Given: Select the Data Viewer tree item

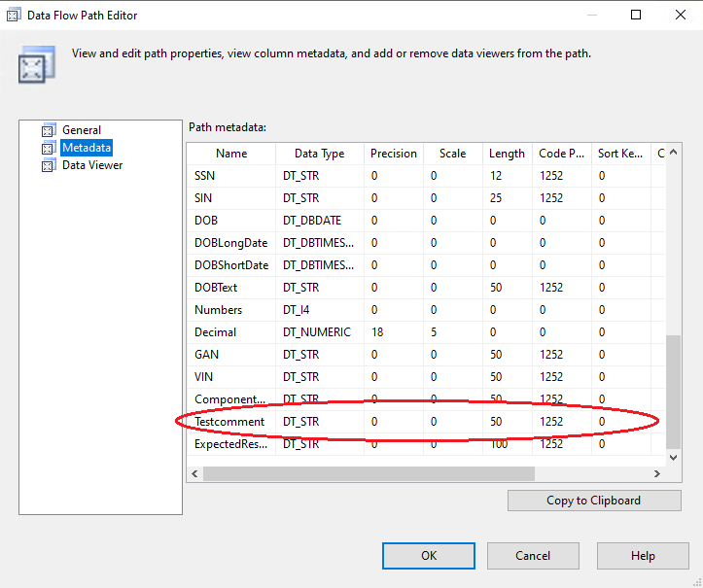Looking at the screenshot, I should click(x=92, y=165).
